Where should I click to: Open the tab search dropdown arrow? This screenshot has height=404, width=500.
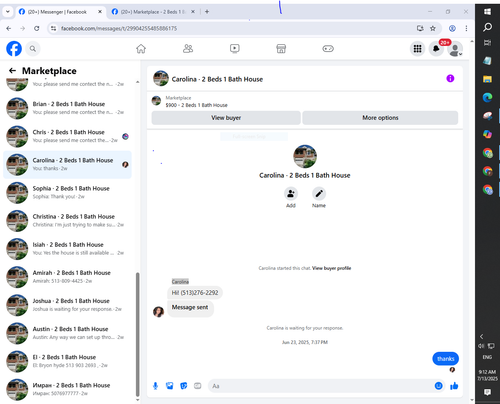(7, 12)
